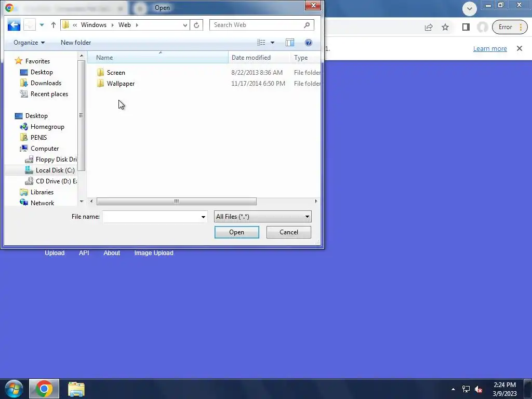
Task: Open recent locations dropdown arrow
Action: pos(42,25)
